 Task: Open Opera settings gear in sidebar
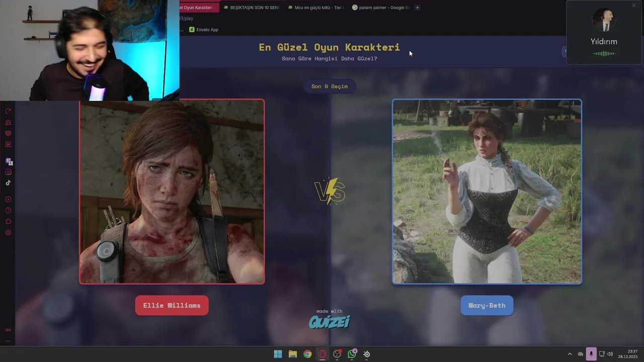pos(8,233)
